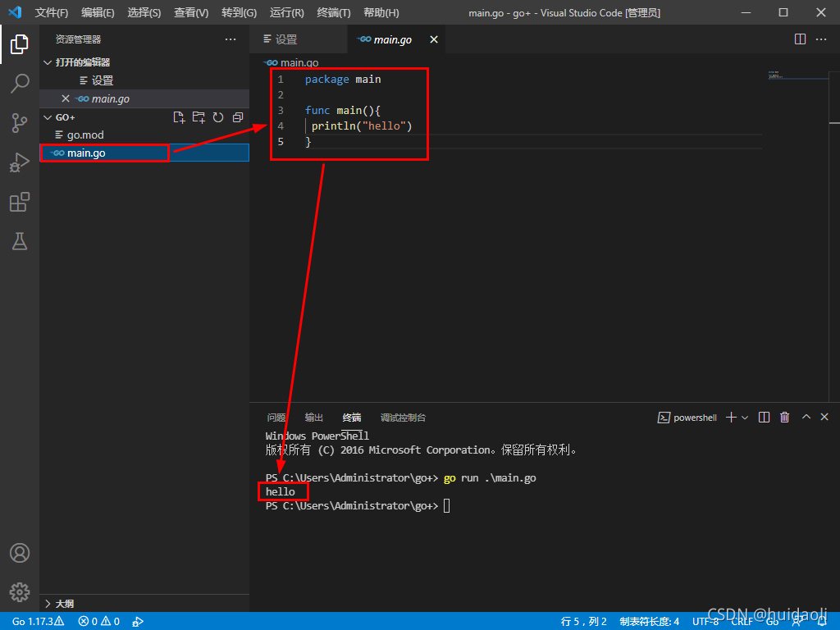Open the File menu (文件)
The image size is (840, 630).
pos(52,13)
